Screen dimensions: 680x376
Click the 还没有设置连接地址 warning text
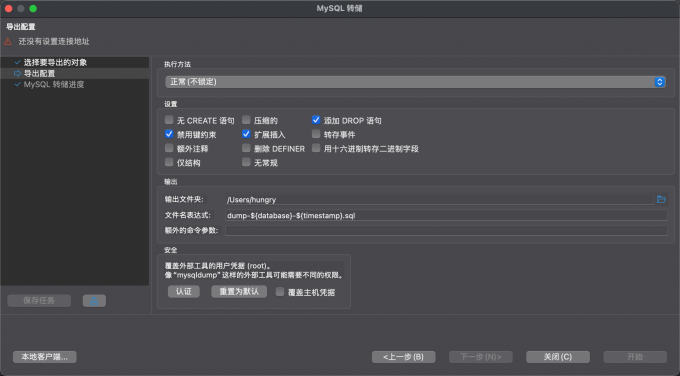(54, 42)
